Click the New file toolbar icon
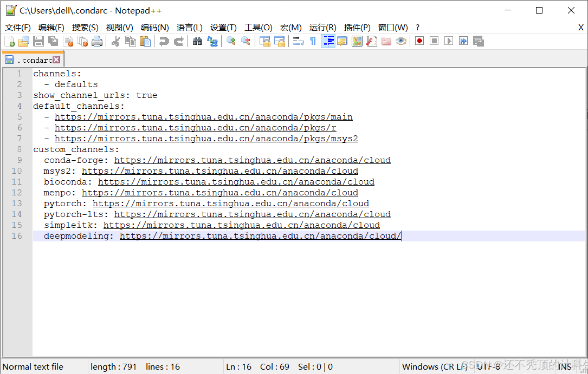 pos(10,41)
